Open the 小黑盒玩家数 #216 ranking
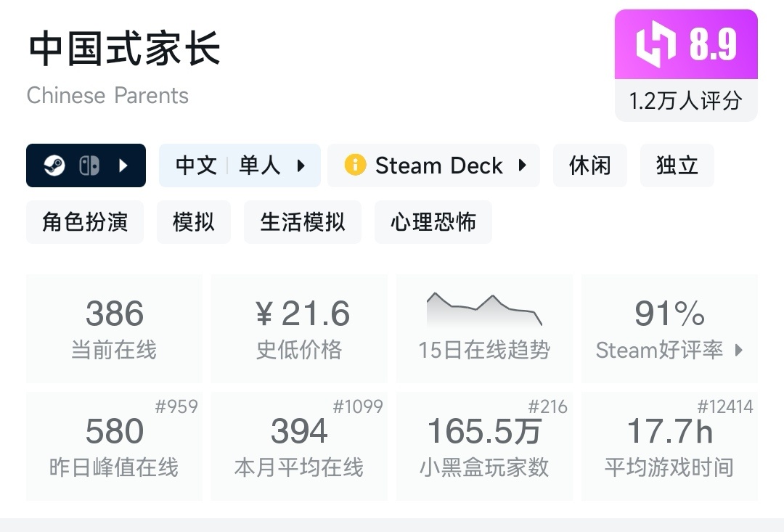784x532 pixels. [550, 407]
